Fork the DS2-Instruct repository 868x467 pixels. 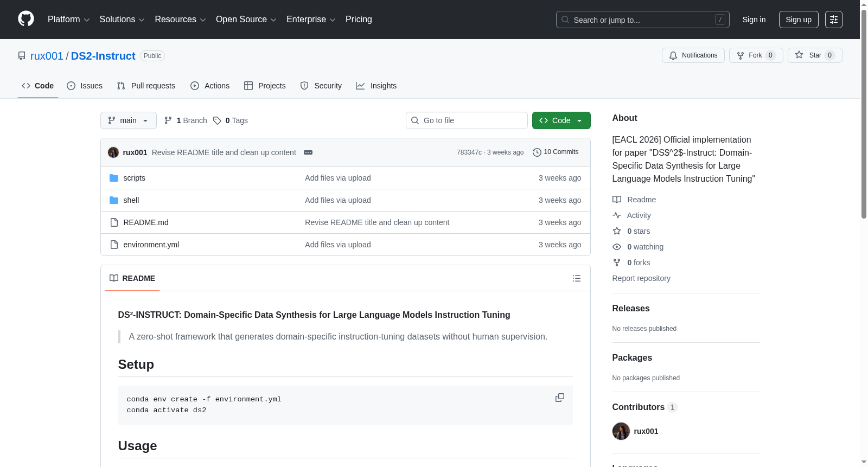coord(756,55)
